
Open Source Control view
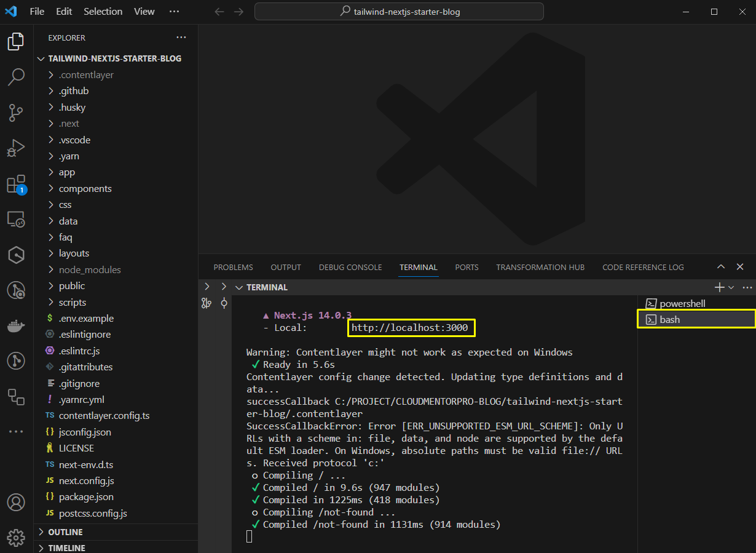(16, 113)
